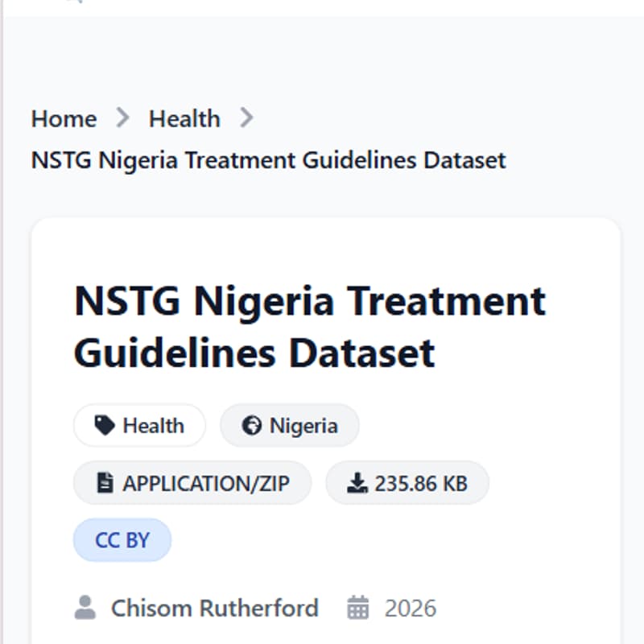Screen dimensions: 644x644
Task: Switch to Home via breadcrumb
Action: tap(63, 118)
